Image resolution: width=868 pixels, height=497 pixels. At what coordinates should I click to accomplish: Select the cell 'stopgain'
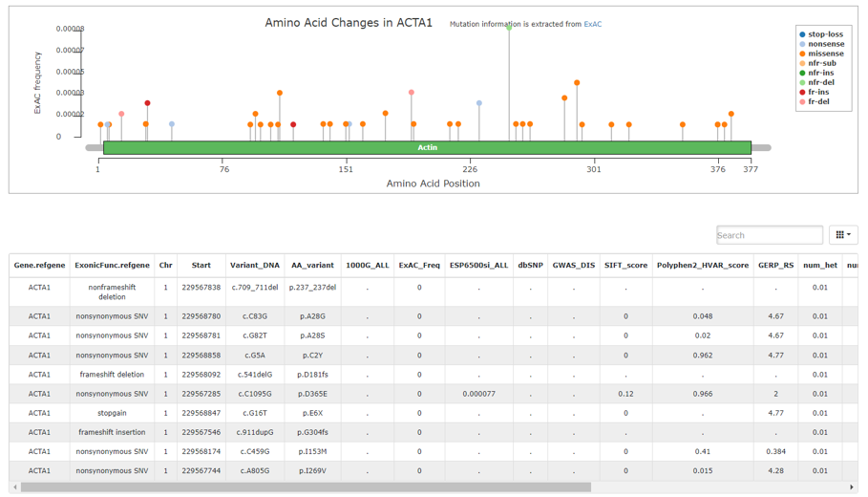pyautogui.click(x=112, y=413)
